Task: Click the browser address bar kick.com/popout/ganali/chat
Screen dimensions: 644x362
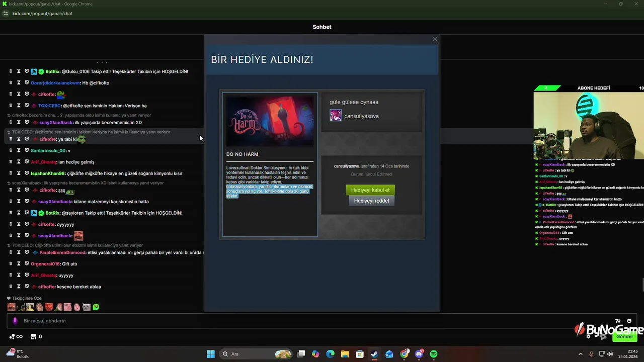Action: click(42, 14)
